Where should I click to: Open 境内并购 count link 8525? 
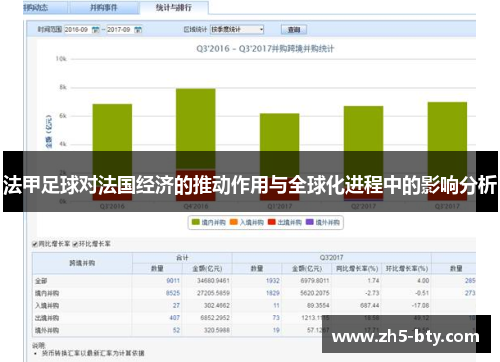[173, 293]
